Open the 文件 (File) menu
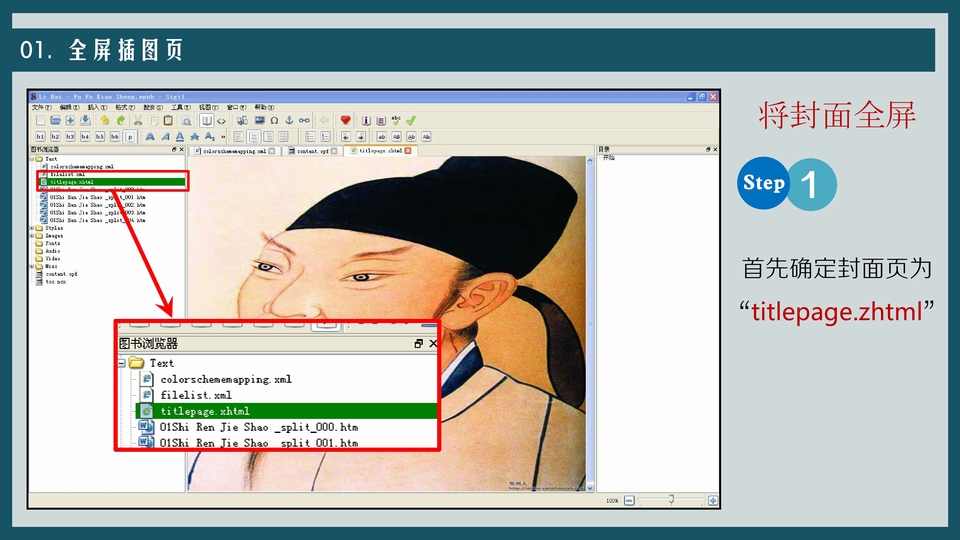 (x=41, y=107)
